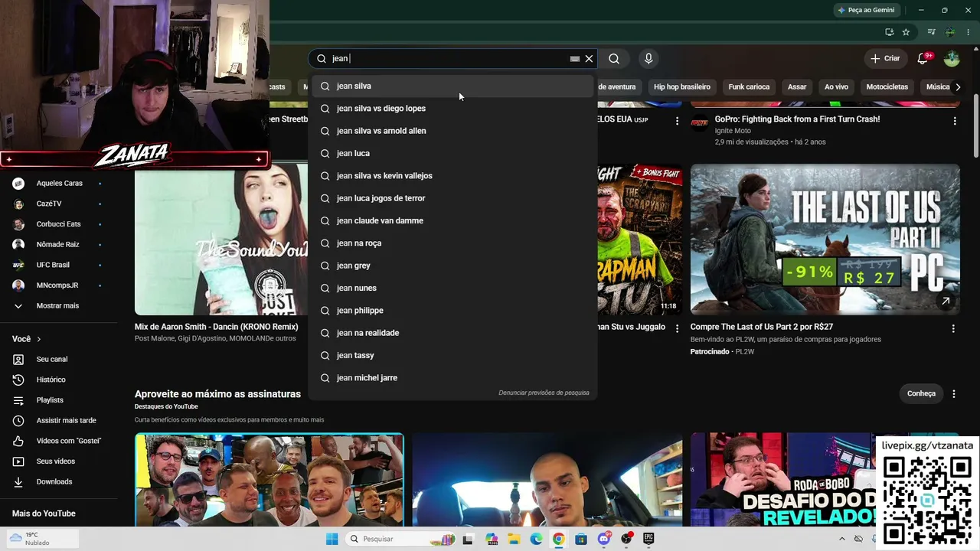Filter by Motocicletas chip

coord(887,86)
